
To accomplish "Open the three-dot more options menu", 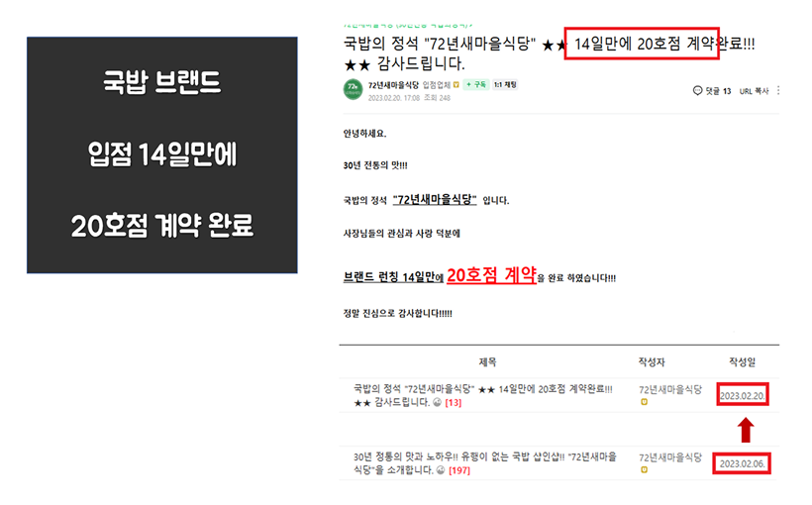I will click(779, 91).
